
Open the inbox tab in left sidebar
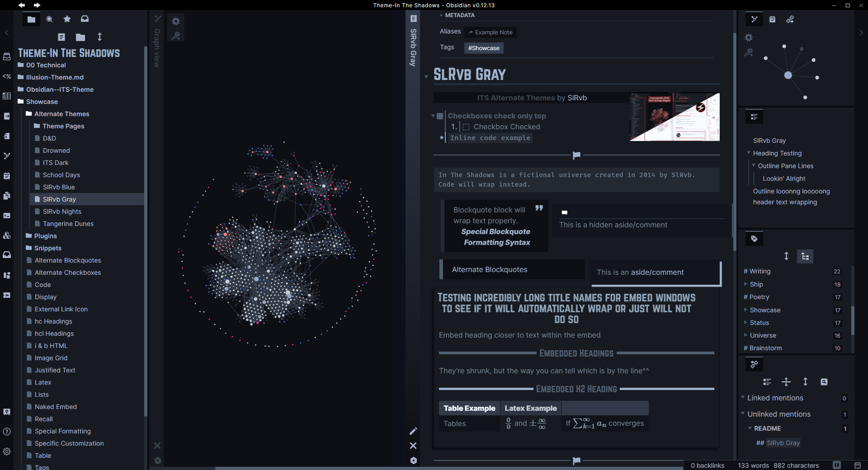point(85,19)
